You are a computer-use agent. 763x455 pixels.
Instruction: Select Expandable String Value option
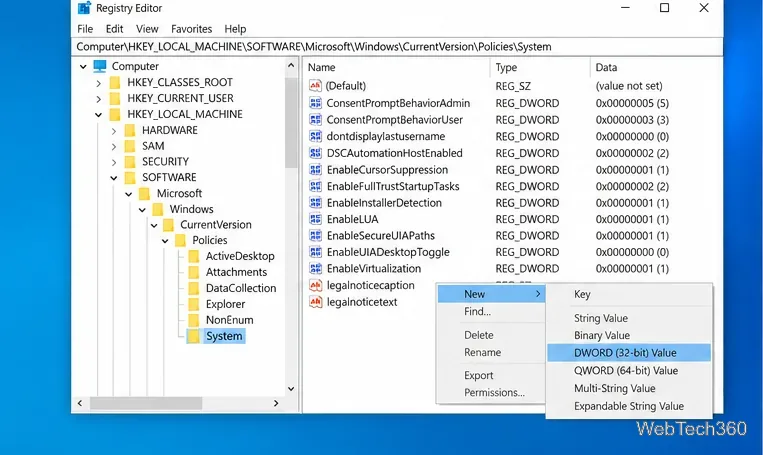click(x=629, y=406)
